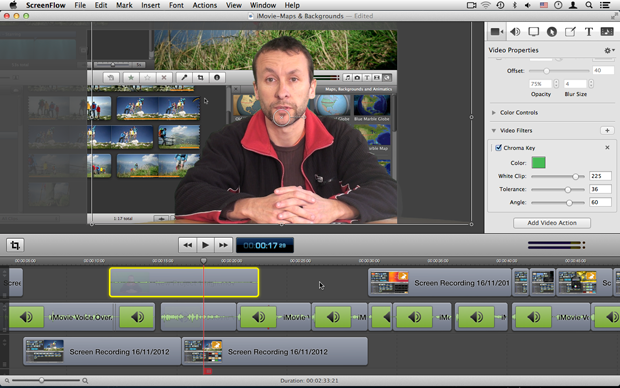The width and height of the screenshot is (620, 388).
Task: Open the Video Properties gear menu
Action: [609, 50]
